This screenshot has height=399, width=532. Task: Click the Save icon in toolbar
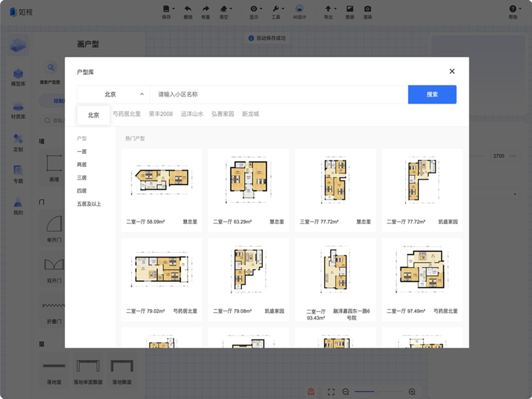click(166, 9)
